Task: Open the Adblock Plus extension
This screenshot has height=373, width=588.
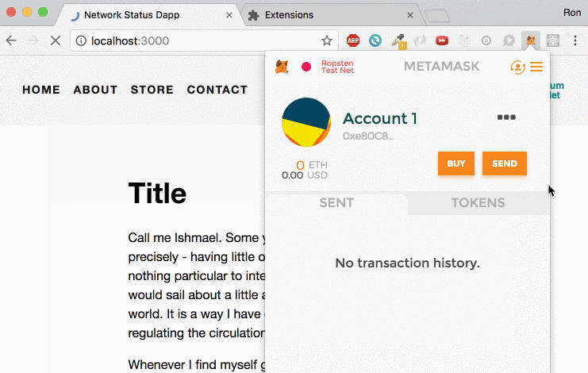Action: 353,40
